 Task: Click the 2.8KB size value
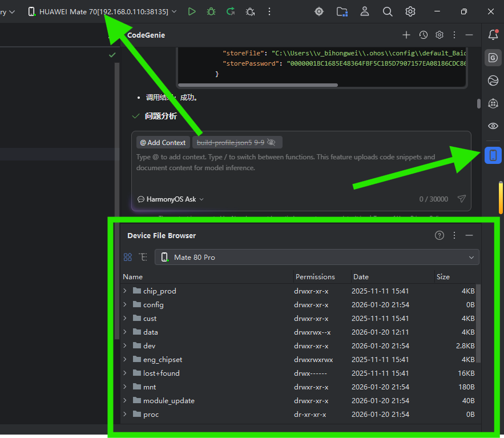(465, 345)
